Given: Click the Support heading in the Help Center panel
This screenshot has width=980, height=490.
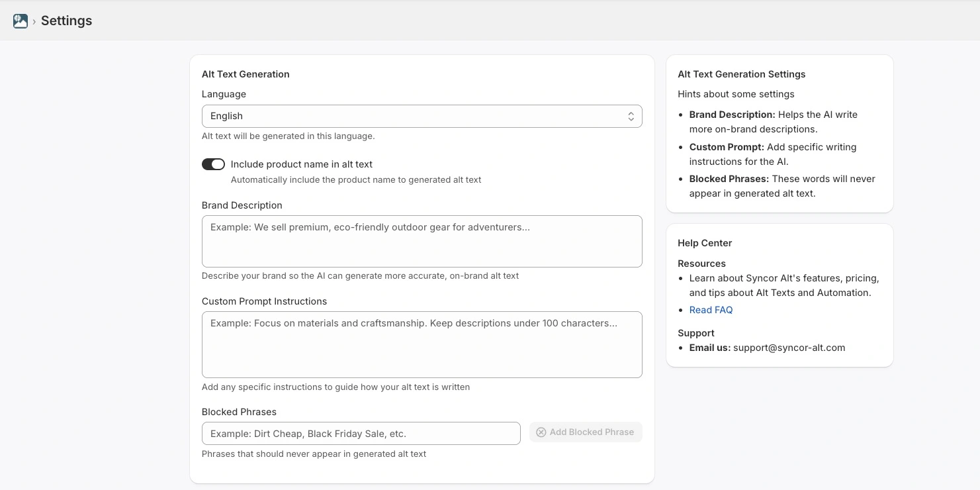Looking at the screenshot, I should [x=695, y=332].
